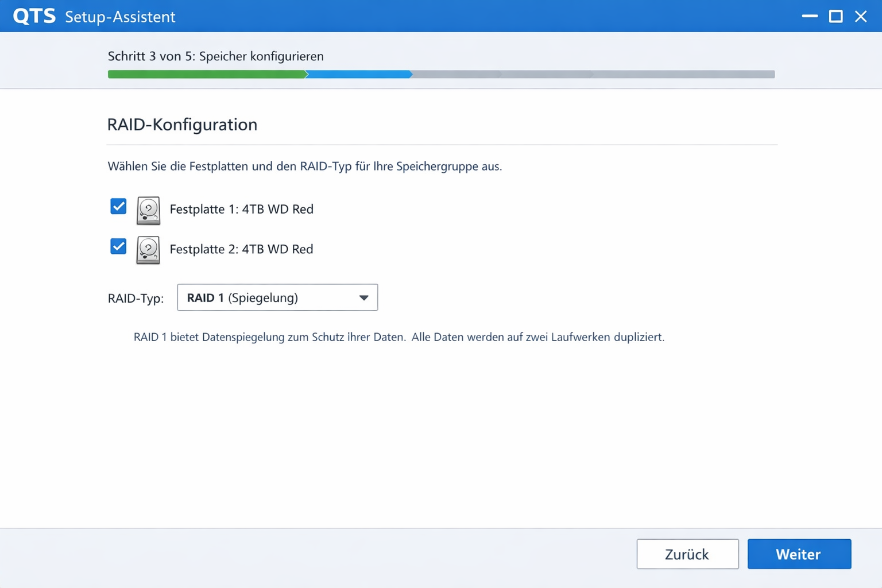882x588 pixels.
Task: Close the Setup-Assistent window
Action: point(861,16)
